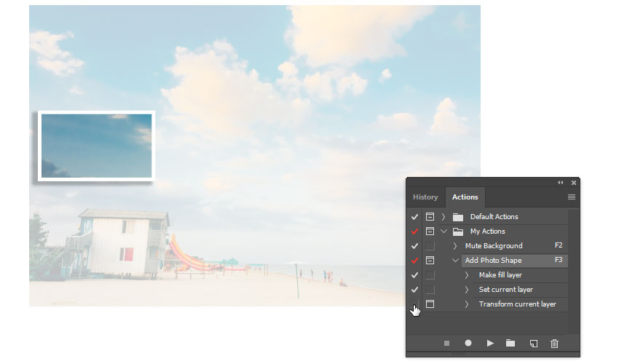This screenshot has width=619, height=364.
Task: Select the Add Photo Shape action
Action: [x=494, y=261]
